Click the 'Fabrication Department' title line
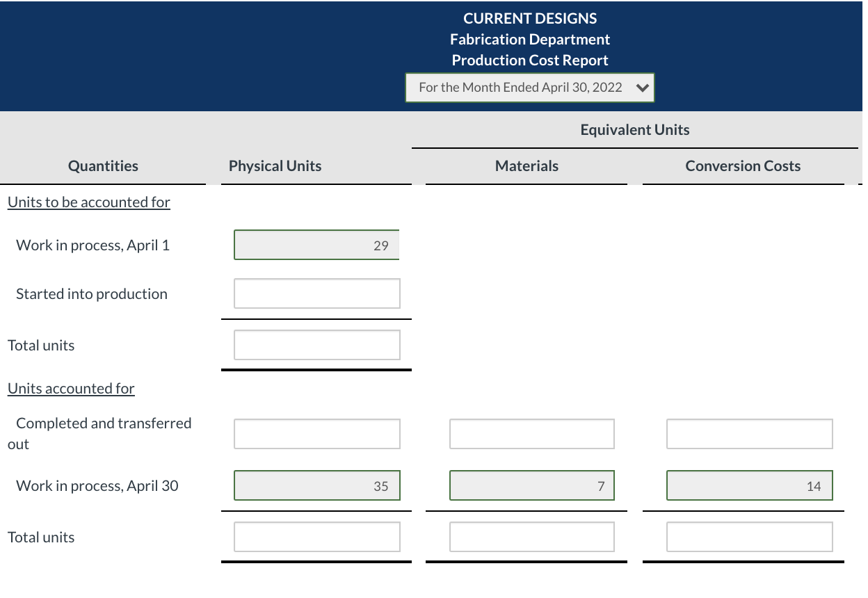868x598 pixels. (530, 40)
